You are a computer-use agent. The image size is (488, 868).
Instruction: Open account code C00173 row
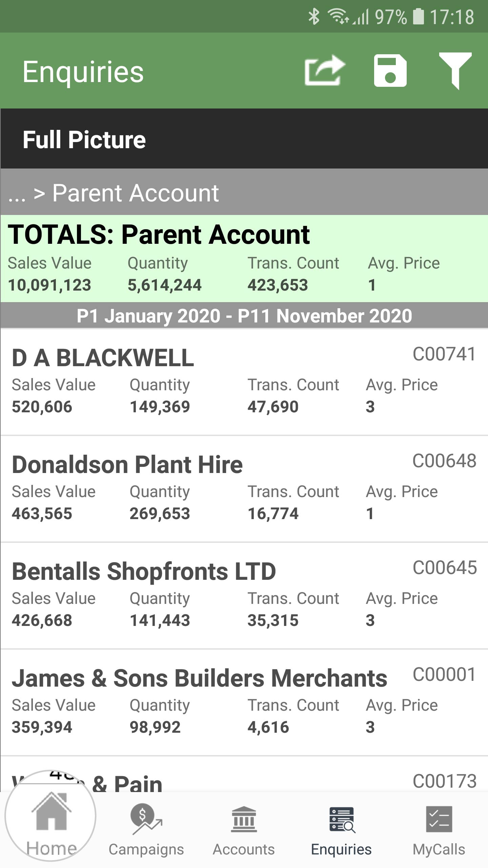click(244, 774)
